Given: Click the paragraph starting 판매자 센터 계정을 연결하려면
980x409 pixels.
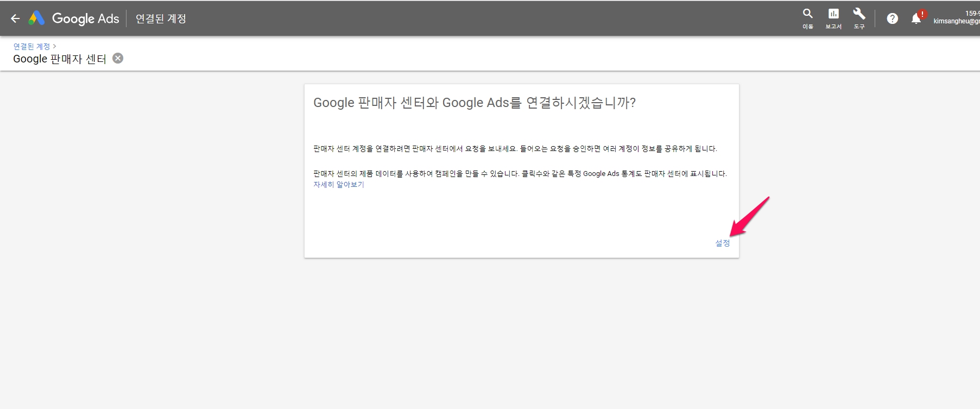Looking at the screenshot, I should (515, 149).
